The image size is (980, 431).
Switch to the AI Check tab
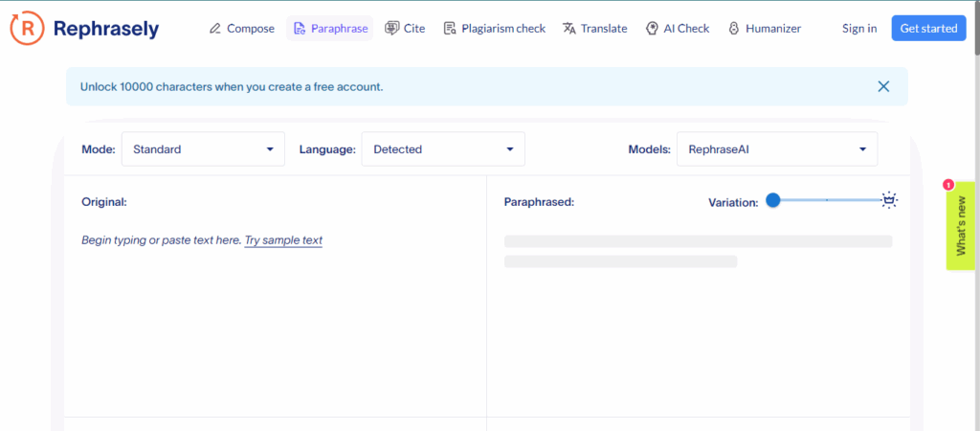(x=685, y=29)
